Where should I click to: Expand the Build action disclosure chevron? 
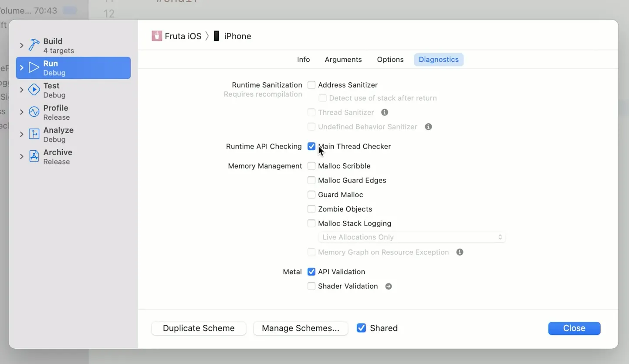click(21, 45)
